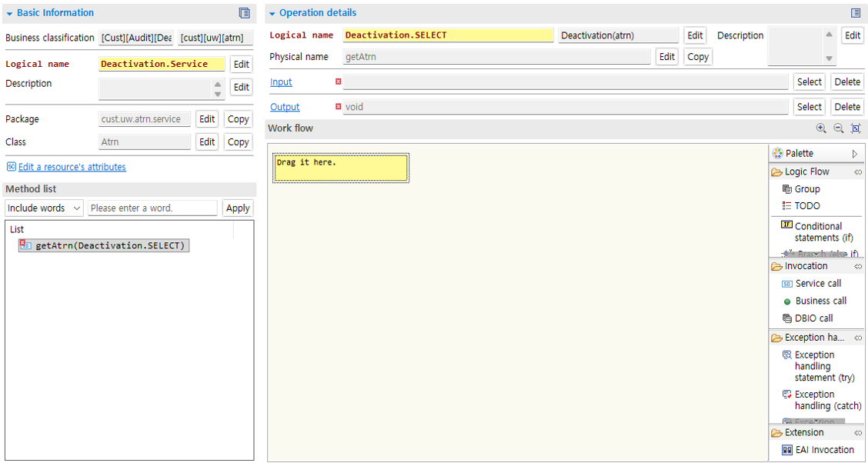Click the search word input field
868x463 pixels.
(152, 208)
